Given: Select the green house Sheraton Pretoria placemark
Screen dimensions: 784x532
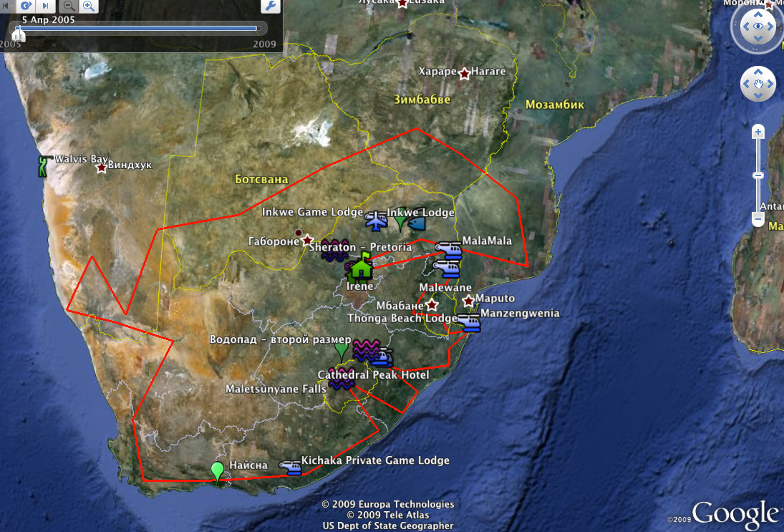Looking at the screenshot, I should pyautogui.click(x=362, y=266).
